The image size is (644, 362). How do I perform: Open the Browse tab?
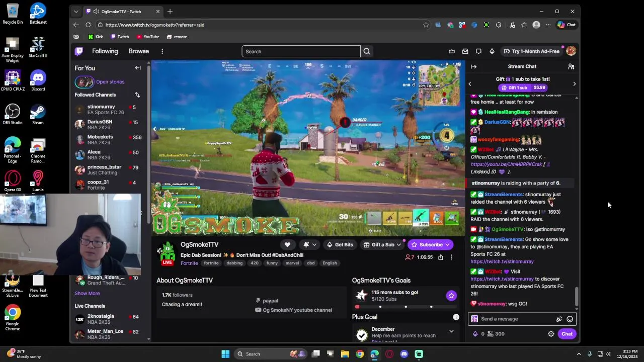(x=138, y=51)
